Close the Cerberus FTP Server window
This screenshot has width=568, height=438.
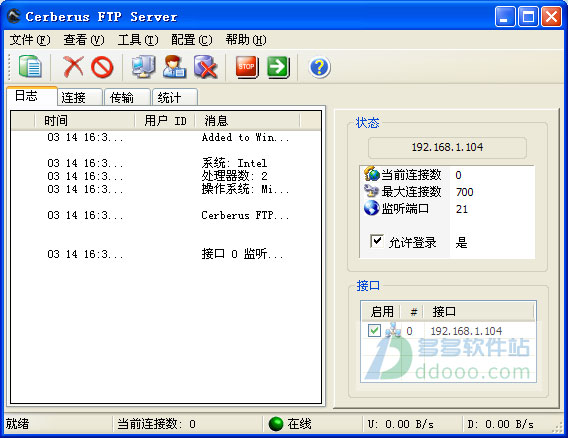pos(551,17)
